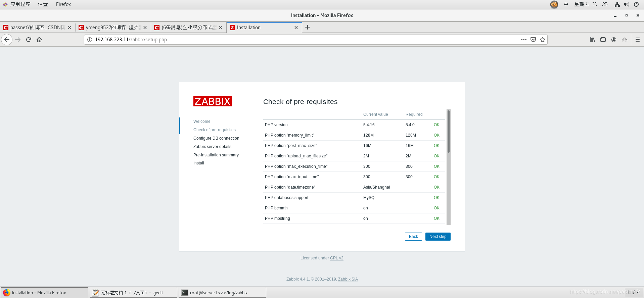Click PHP mbstring row label
The width and height of the screenshot is (644, 298).
click(x=277, y=218)
